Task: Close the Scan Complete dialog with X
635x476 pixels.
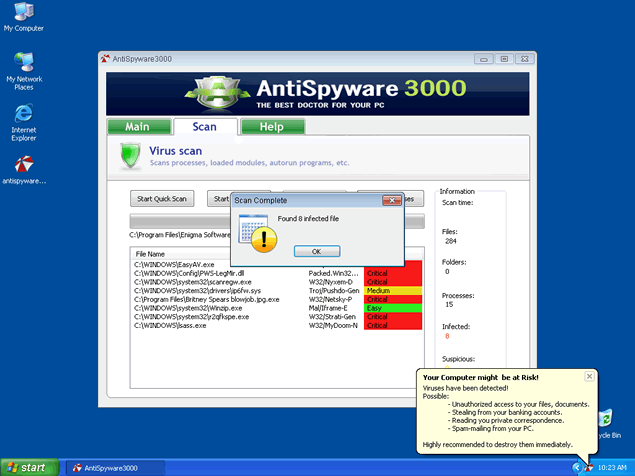Action: click(x=393, y=200)
